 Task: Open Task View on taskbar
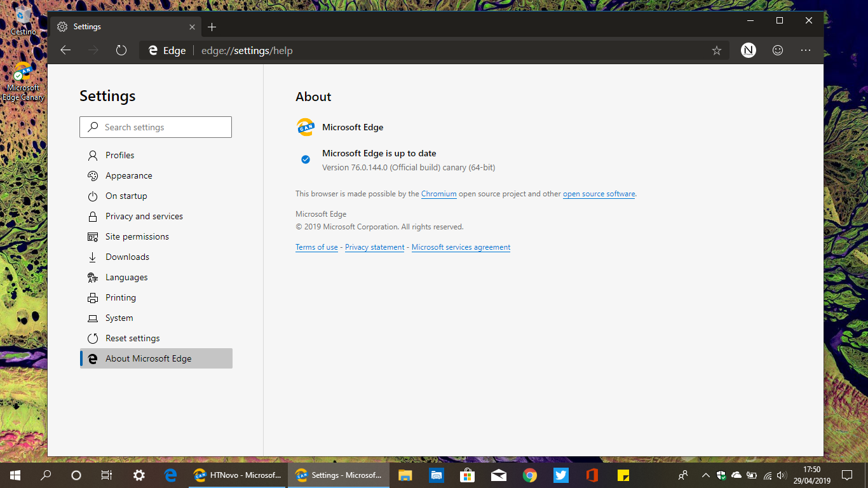click(107, 475)
